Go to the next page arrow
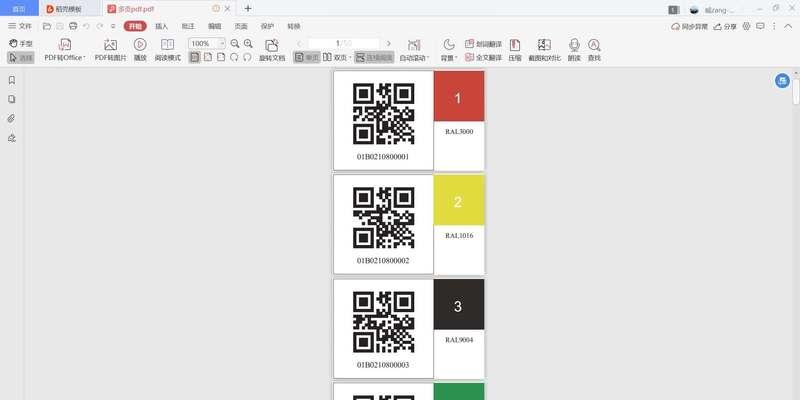This screenshot has height=400, width=800. pyautogui.click(x=389, y=43)
